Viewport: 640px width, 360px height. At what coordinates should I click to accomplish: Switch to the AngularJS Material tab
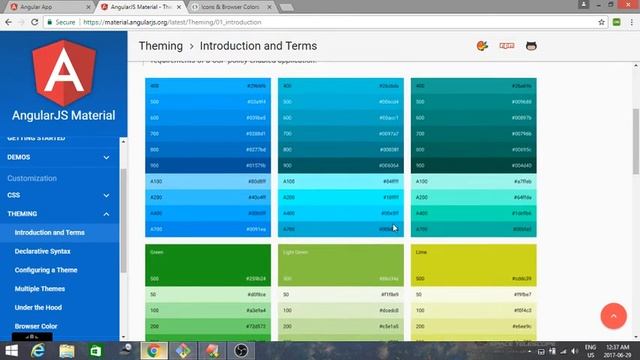click(141, 7)
